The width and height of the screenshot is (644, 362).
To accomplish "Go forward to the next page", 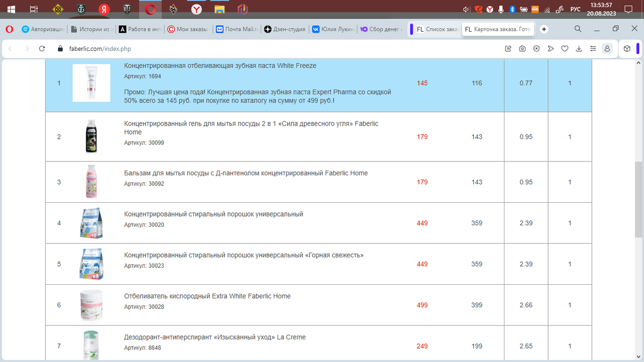I will pos(27,48).
